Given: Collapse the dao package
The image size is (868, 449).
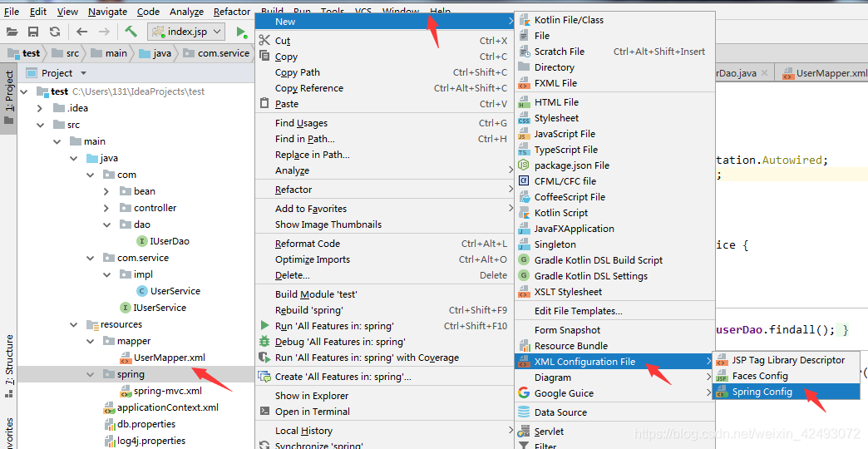Looking at the screenshot, I should pos(107,224).
